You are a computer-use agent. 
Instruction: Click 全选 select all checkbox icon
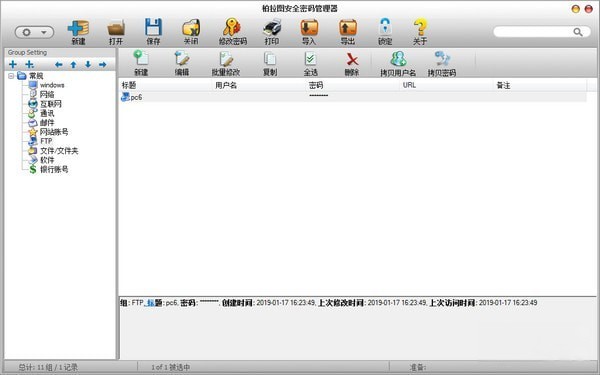[x=310, y=59]
